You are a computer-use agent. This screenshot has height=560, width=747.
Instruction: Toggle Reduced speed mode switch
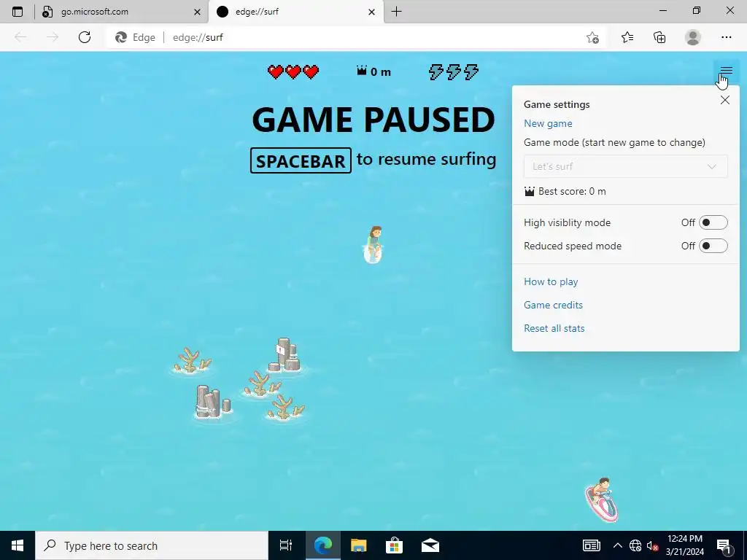click(713, 246)
